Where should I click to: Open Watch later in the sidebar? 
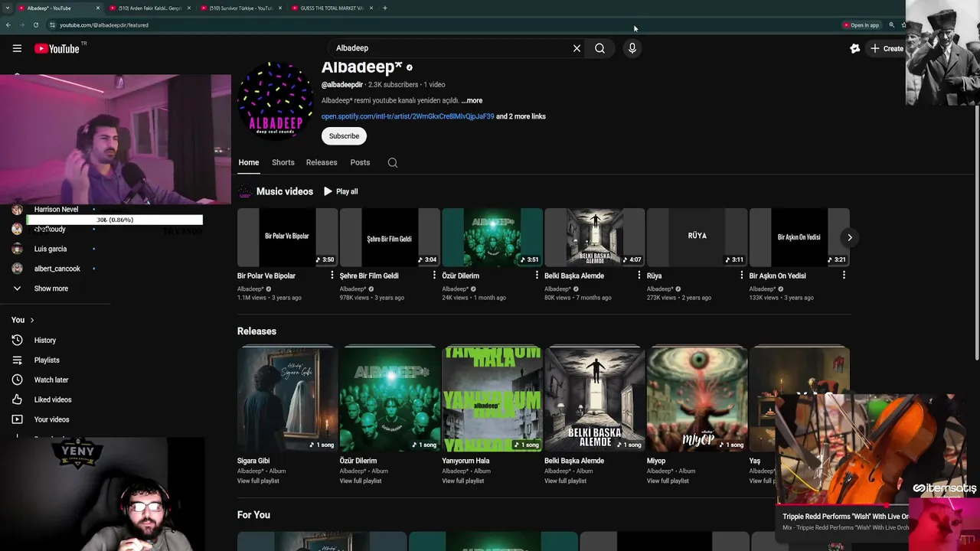click(x=51, y=380)
